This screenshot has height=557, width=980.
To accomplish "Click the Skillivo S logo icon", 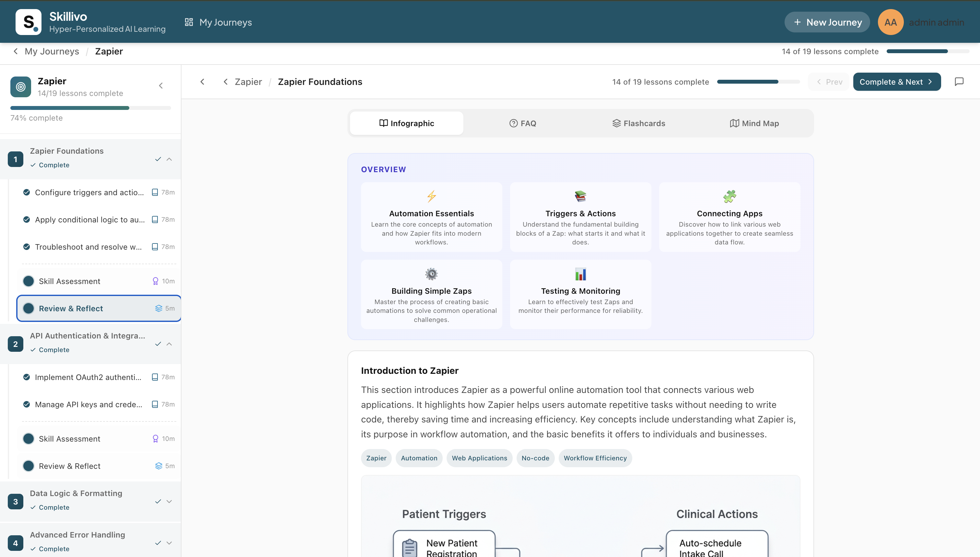I will [x=28, y=22].
